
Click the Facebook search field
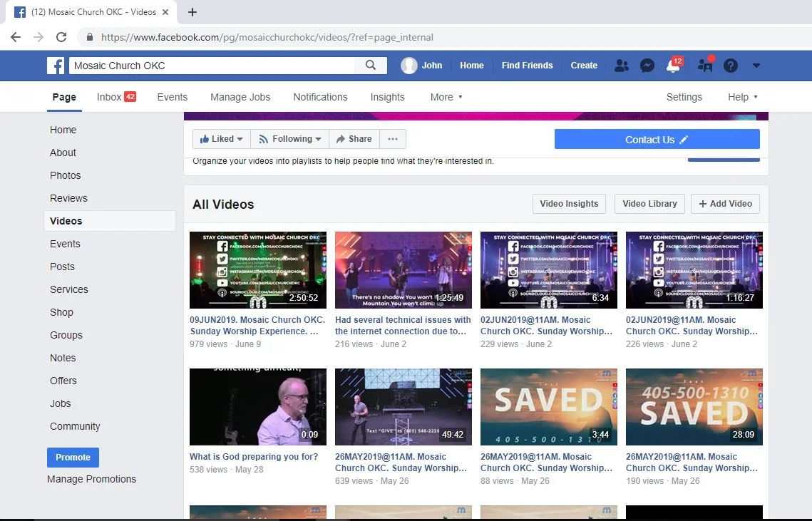click(212, 66)
